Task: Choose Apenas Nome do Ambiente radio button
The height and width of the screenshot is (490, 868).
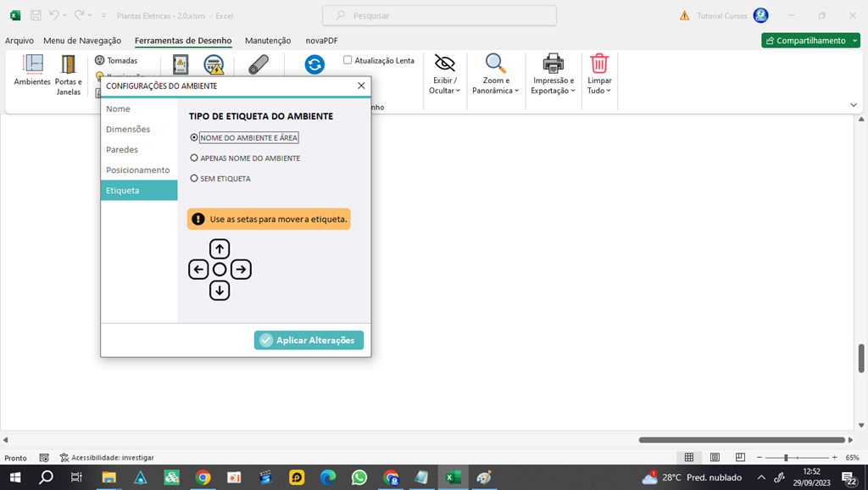Action: [x=195, y=159]
